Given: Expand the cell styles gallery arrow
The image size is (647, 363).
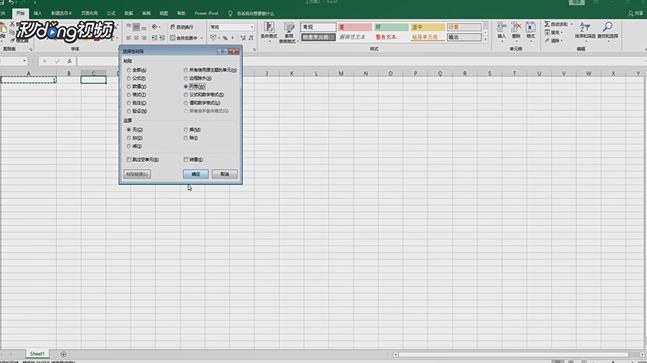Looking at the screenshot, I should tap(485, 40).
